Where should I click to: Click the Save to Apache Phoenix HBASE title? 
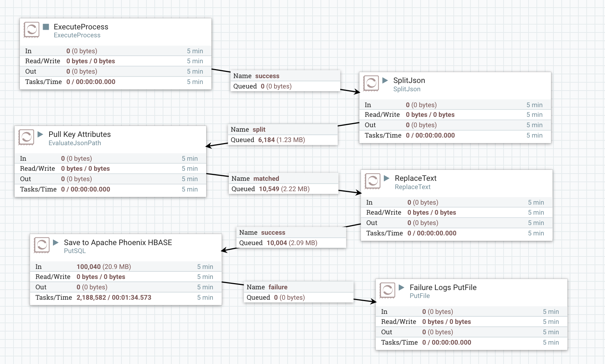[x=118, y=243]
